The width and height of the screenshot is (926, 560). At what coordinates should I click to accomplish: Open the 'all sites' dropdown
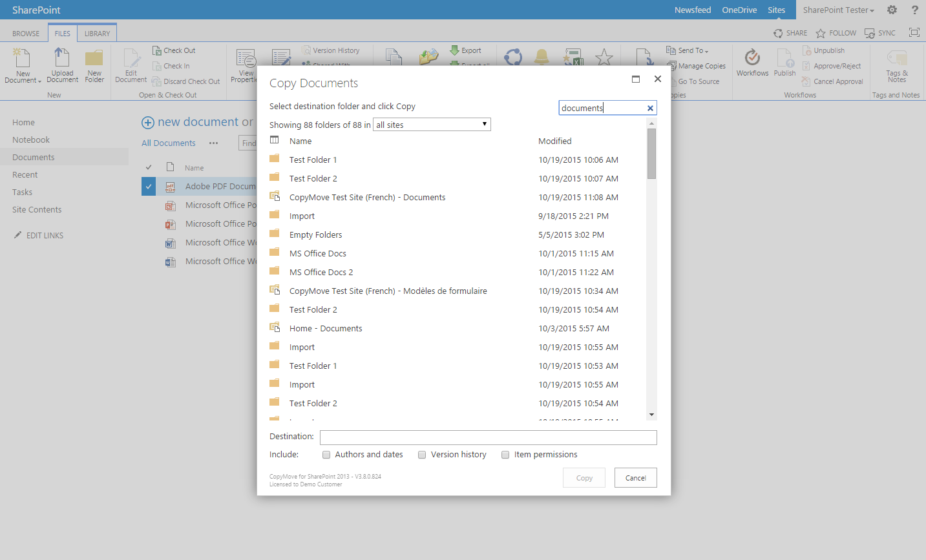point(432,125)
